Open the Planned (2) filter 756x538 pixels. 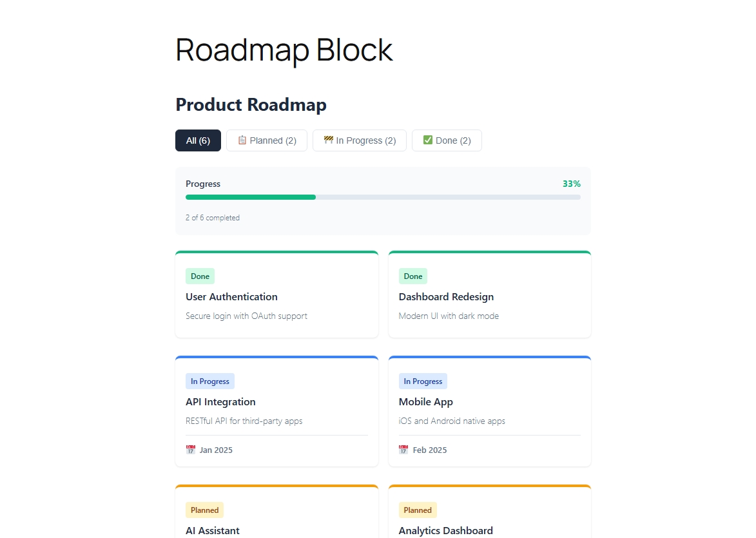click(x=267, y=140)
